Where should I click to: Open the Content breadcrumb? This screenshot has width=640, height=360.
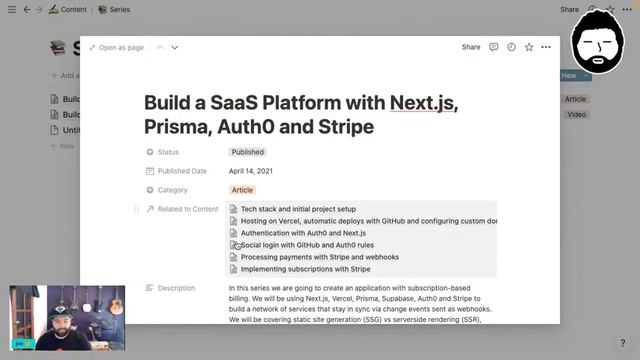pyautogui.click(x=68, y=9)
